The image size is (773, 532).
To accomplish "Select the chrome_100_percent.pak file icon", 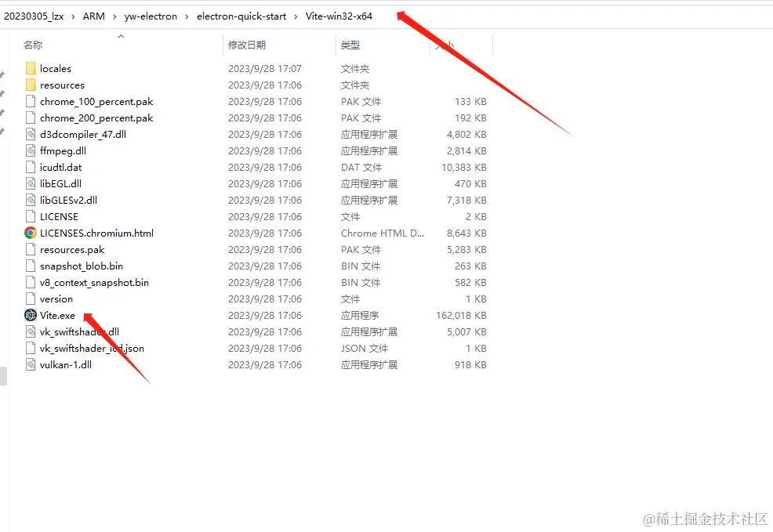I will [31, 102].
